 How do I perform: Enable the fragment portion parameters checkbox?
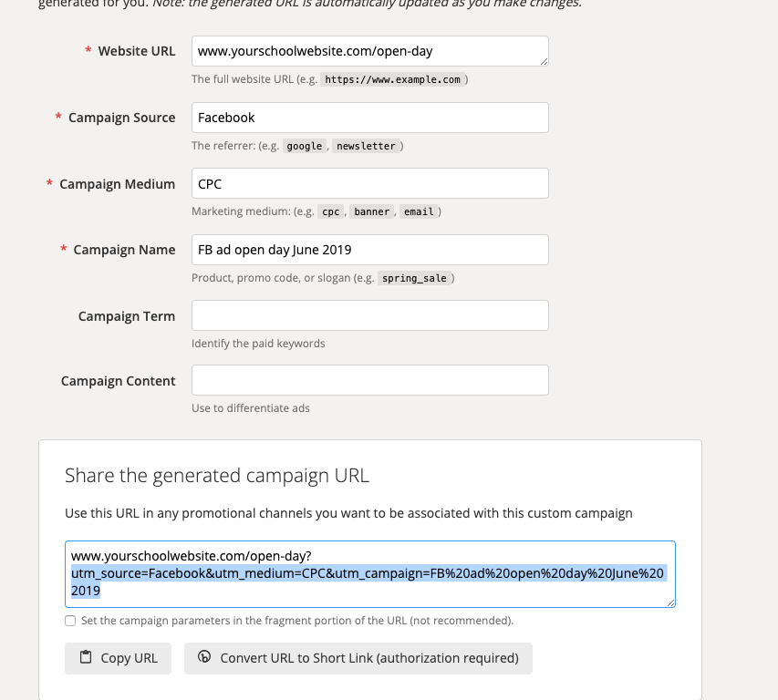tap(70, 621)
